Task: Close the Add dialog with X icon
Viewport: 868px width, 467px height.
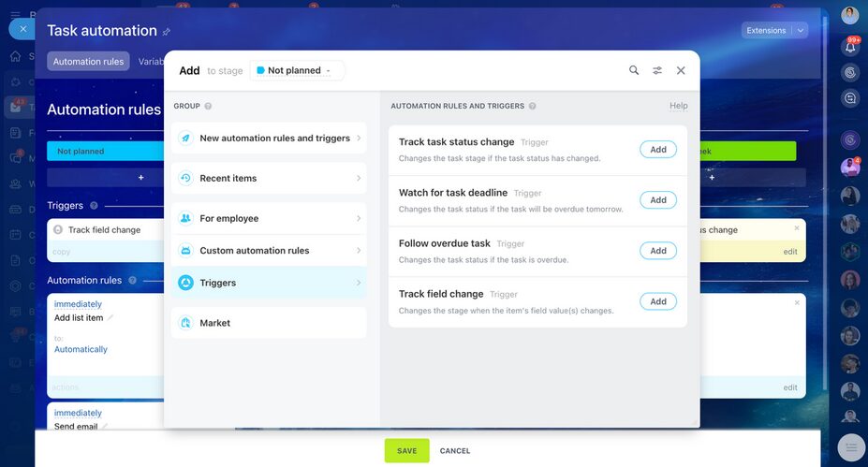Action: 681,70
